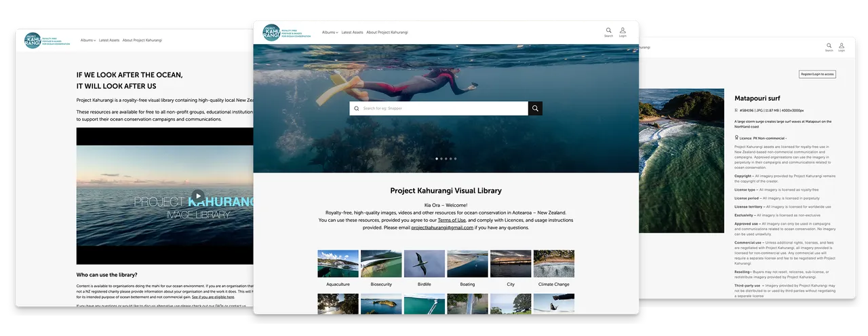
Task: Click Login icon in right window header
Action: pos(842,45)
